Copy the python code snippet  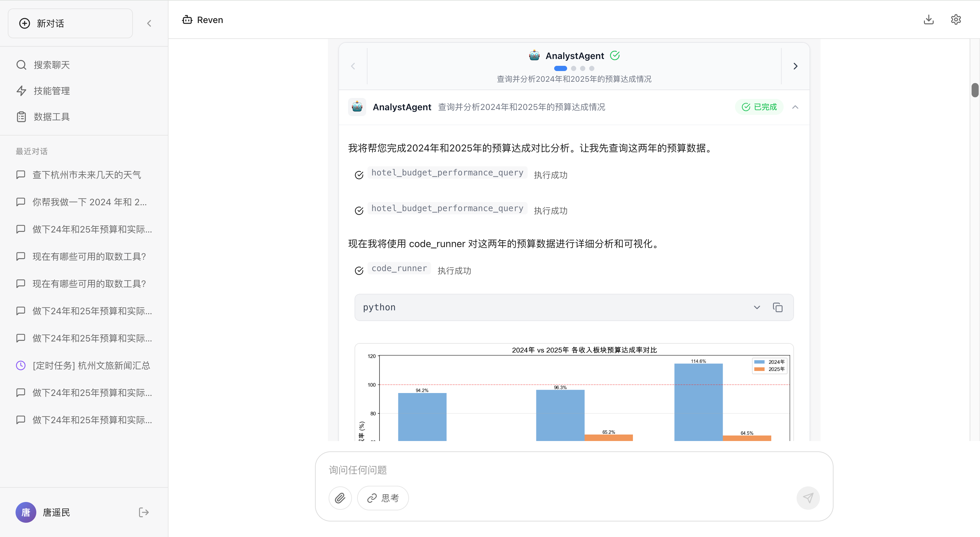click(x=777, y=307)
